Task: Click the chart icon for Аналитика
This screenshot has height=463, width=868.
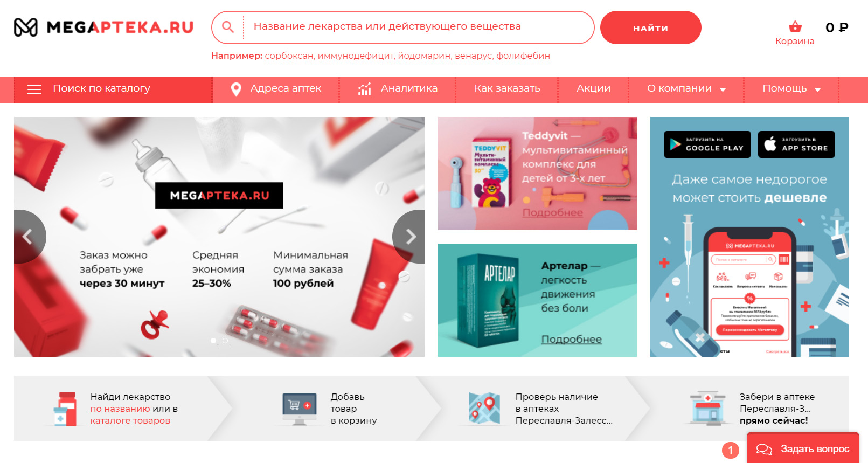Action: 365,89
